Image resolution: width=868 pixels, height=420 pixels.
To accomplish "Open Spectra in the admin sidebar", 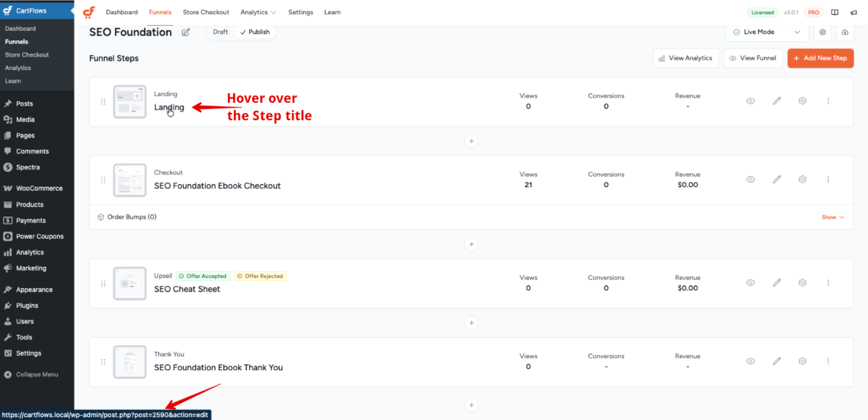I will coord(37,167).
